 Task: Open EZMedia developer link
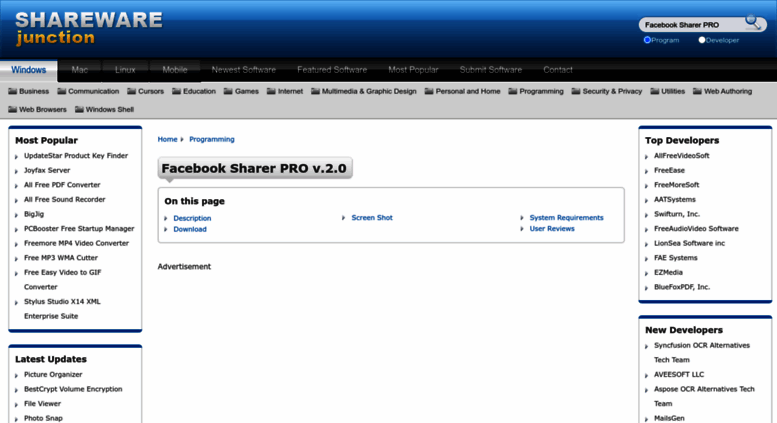point(668,272)
